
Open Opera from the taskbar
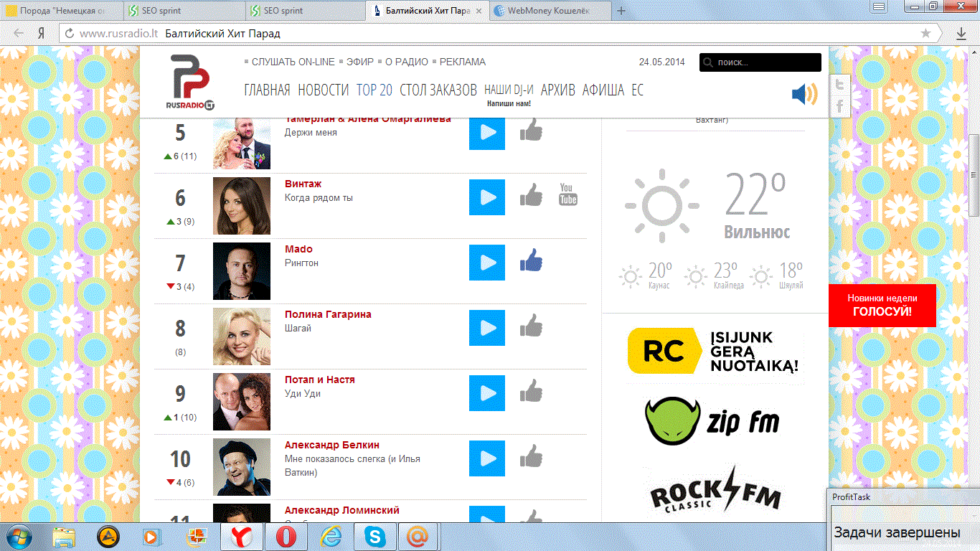pyautogui.click(x=286, y=537)
